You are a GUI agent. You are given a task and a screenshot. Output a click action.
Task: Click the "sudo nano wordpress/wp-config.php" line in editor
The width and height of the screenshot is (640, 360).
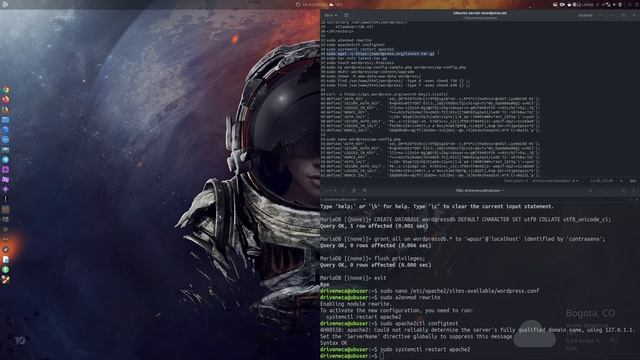364,139
